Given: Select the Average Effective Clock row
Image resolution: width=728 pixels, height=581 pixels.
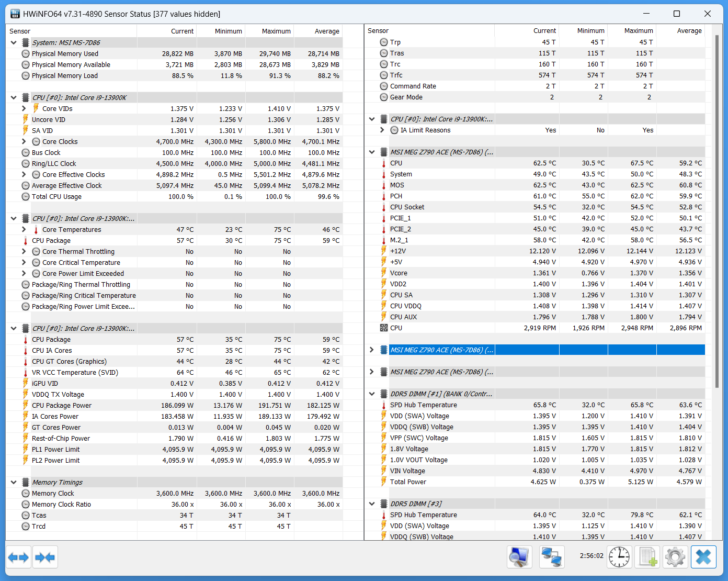Looking at the screenshot, I should pyautogui.click(x=175, y=186).
